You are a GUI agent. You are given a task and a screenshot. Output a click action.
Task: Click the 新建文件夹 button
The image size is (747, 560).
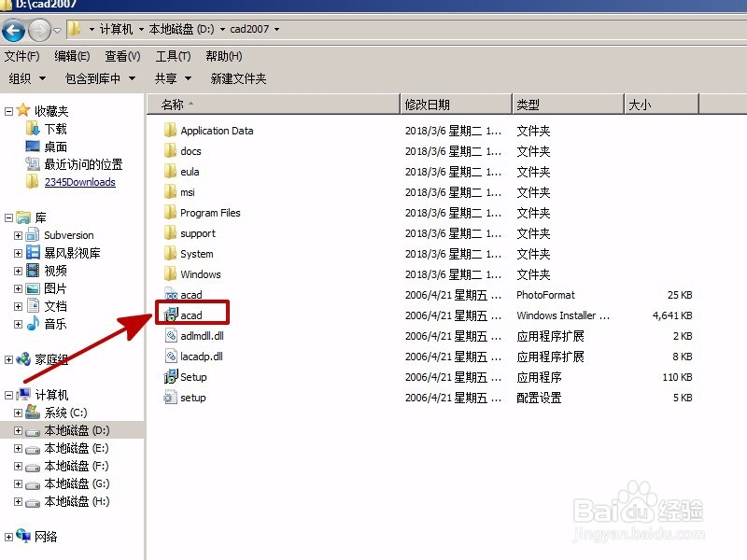[x=238, y=78]
